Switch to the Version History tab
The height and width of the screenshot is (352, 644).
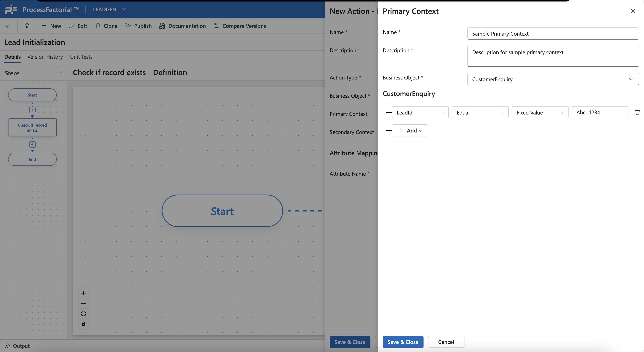(45, 57)
